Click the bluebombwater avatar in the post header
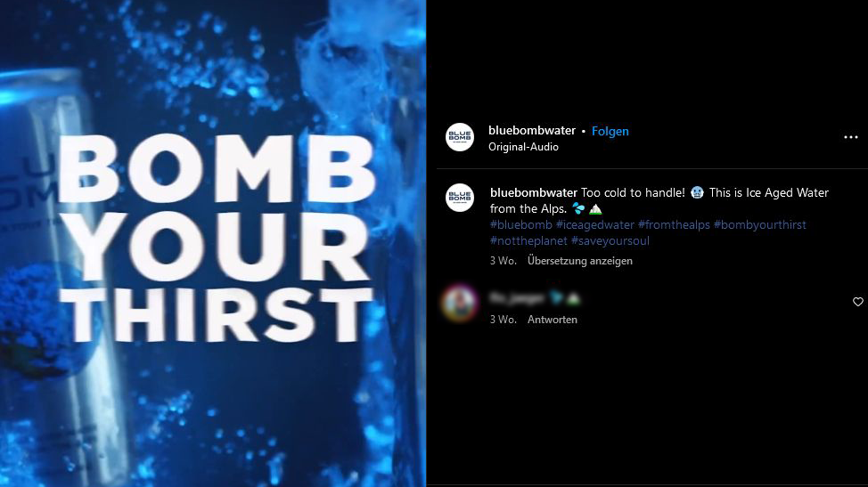Viewport: 868px width, 487px height. (x=460, y=137)
